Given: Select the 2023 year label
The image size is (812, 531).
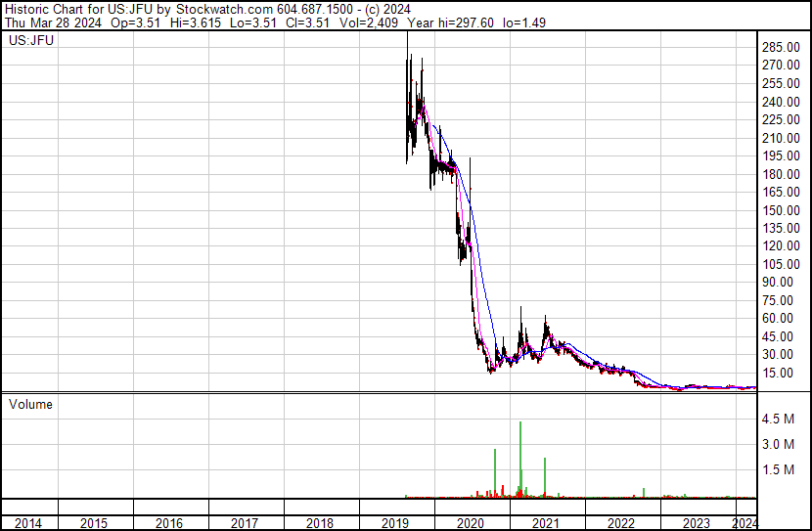Looking at the screenshot, I should click(697, 523).
